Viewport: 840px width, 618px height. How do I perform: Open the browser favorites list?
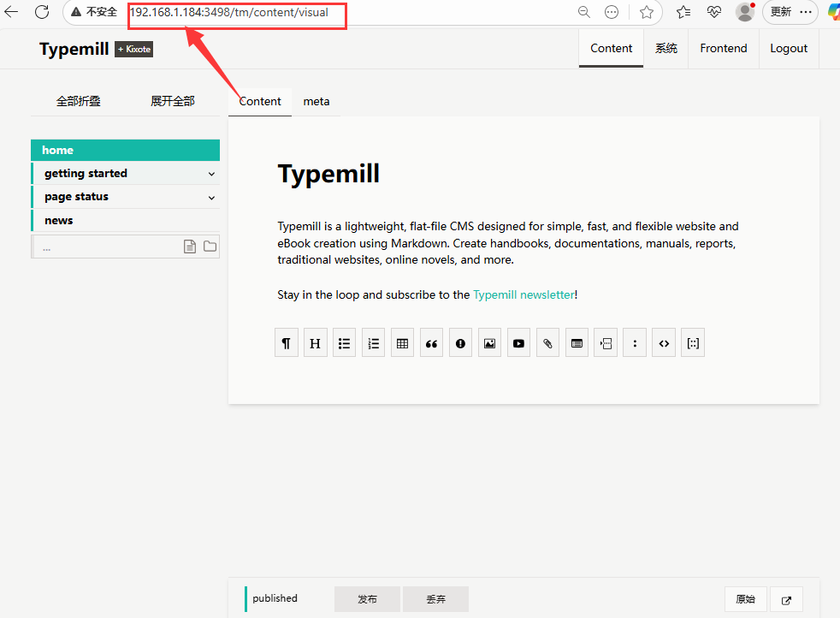tap(683, 12)
